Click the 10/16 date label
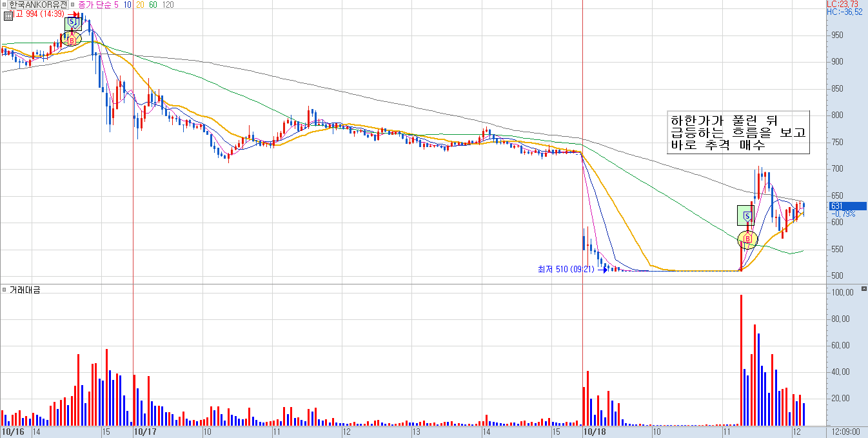The image size is (868, 438). (x=14, y=432)
